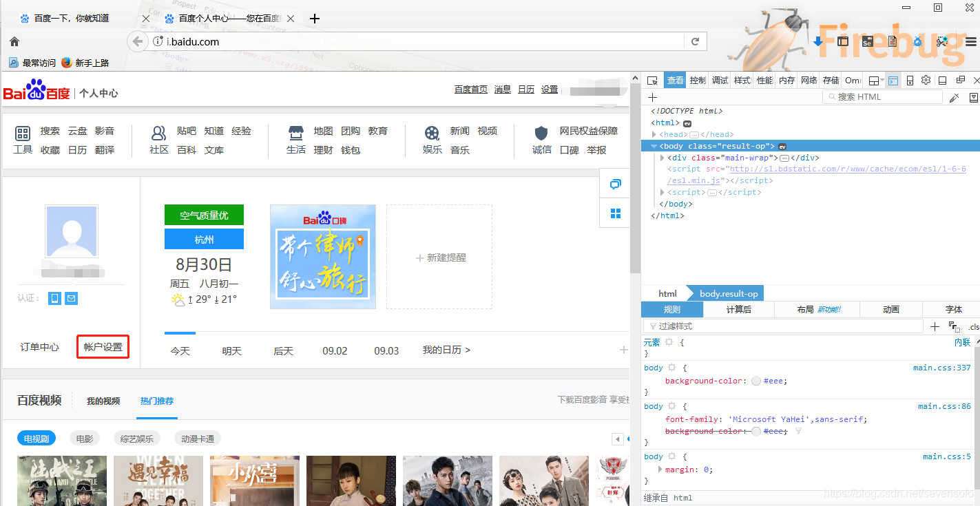Open the responsive design mode icon

[x=910, y=82]
